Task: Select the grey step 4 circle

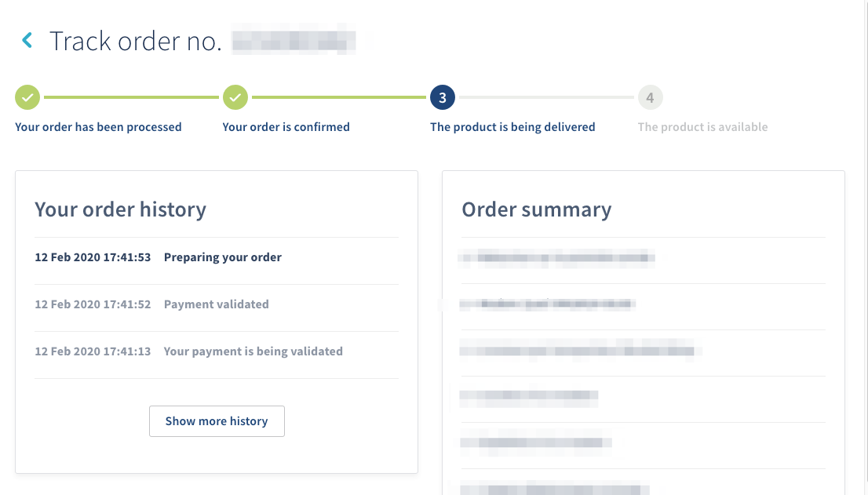Action: pyautogui.click(x=650, y=97)
